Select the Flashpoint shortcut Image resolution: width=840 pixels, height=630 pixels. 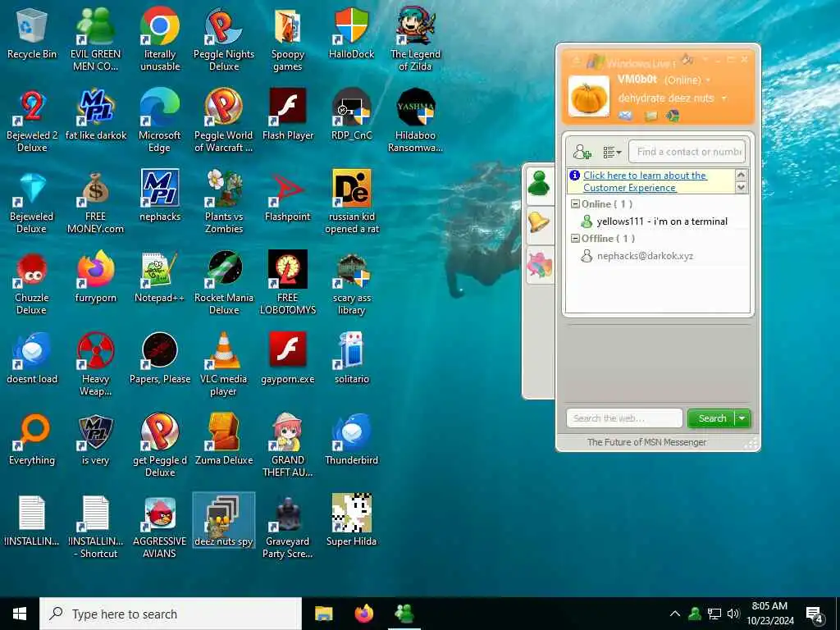[x=288, y=197]
